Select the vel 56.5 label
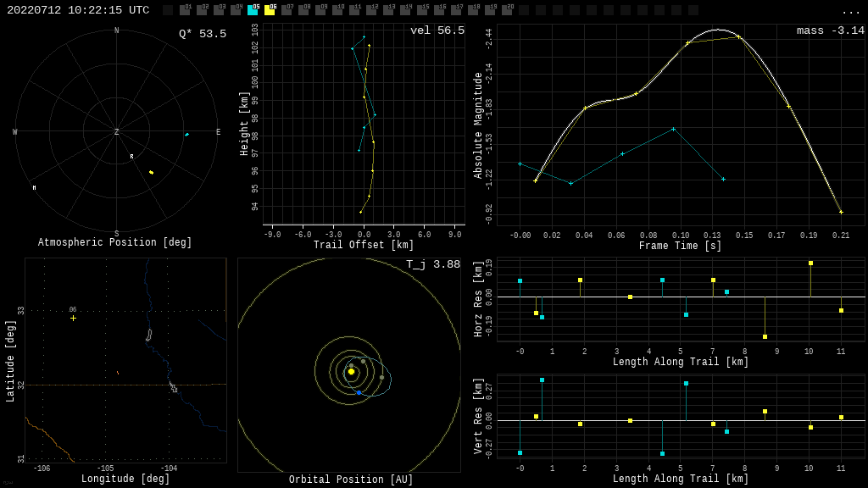868x488 pixels. (x=437, y=31)
